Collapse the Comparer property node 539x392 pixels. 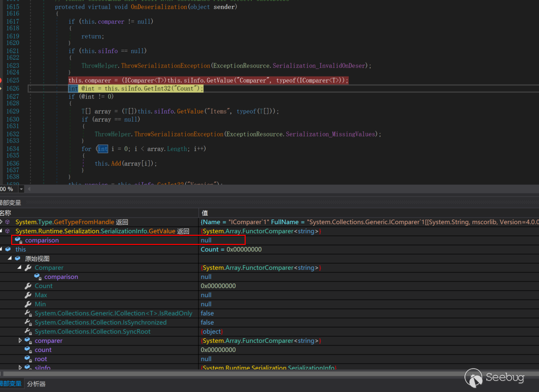coord(20,268)
